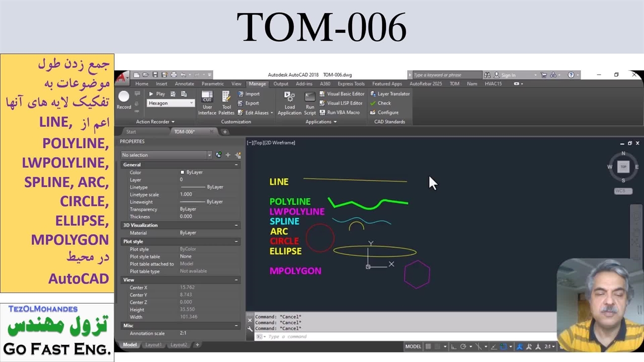Collapse the General properties section
Image resolution: width=644 pixels, height=362 pixels.
236,165
